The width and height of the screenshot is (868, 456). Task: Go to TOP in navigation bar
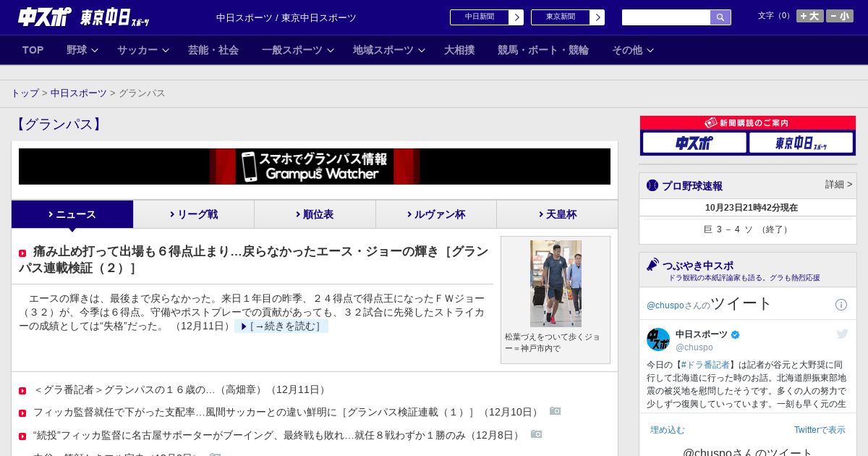click(x=33, y=50)
